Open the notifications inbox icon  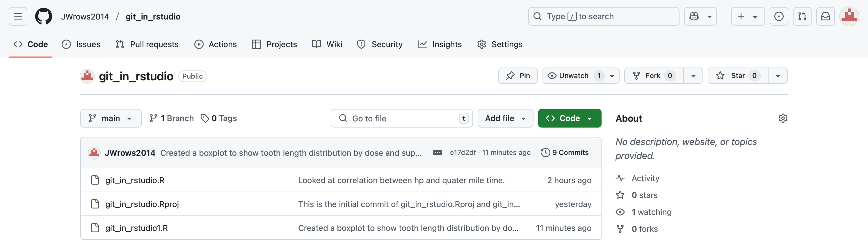coord(825,16)
